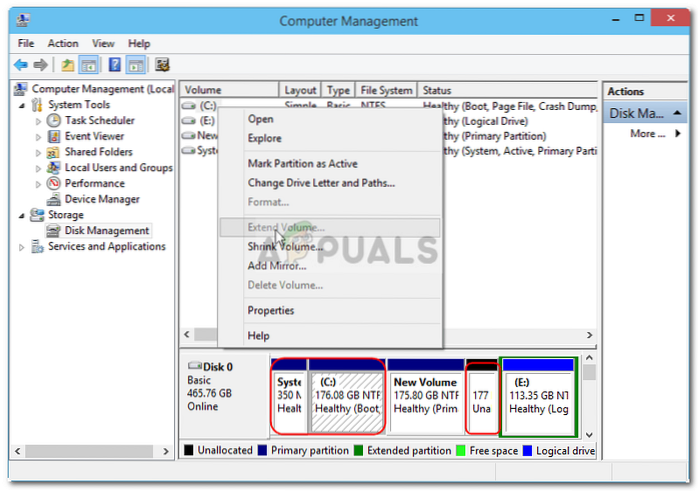The image size is (698, 491).
Task: Select the (E:) volume drive icon
Action: [x=188, y=120]
